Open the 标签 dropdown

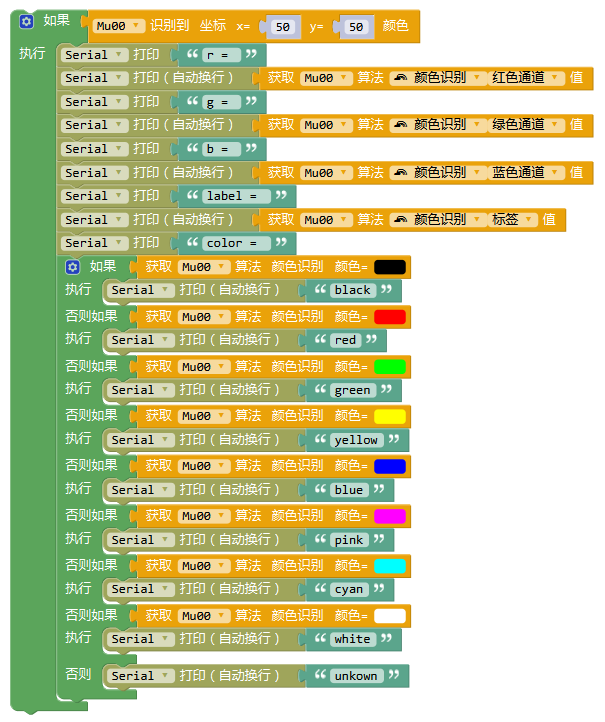(513, 220)
